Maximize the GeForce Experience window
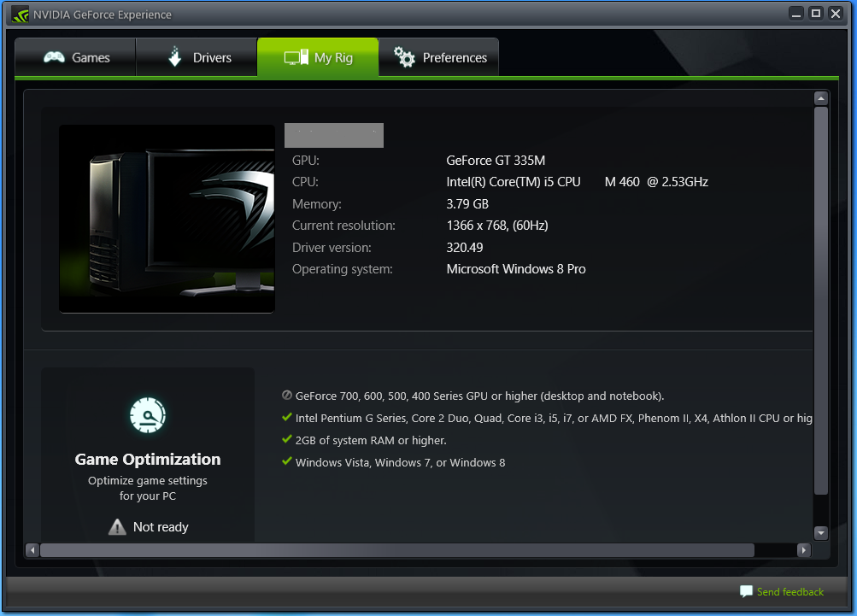 tap(816, 15)
